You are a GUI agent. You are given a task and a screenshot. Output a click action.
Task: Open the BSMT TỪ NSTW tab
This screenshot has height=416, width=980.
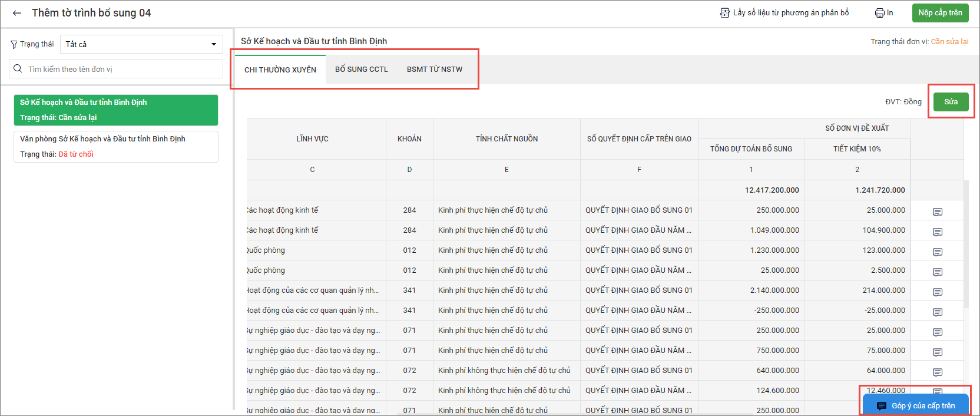435,70
